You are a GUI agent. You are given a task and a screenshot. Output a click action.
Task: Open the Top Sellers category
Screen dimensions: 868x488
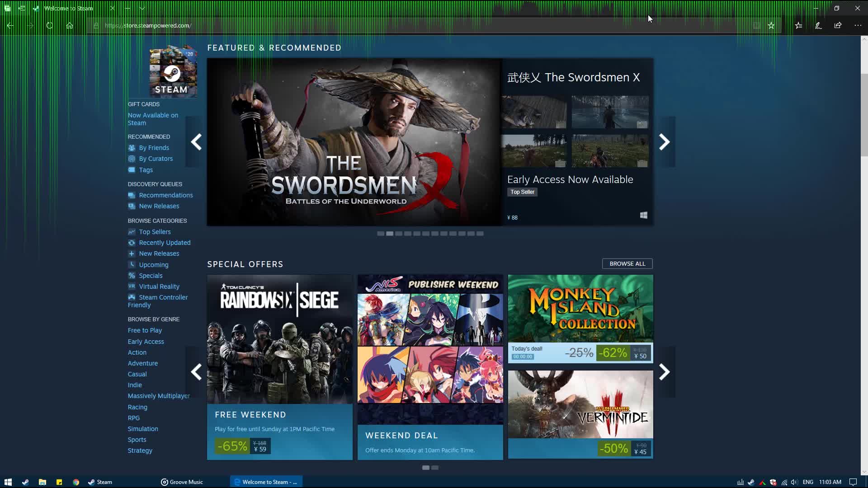tap(155, 232)
